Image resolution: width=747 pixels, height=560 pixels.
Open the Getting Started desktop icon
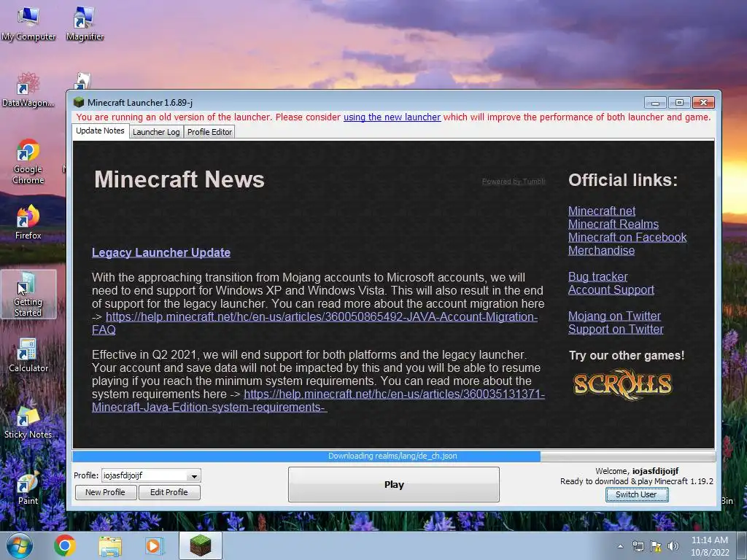28,295
